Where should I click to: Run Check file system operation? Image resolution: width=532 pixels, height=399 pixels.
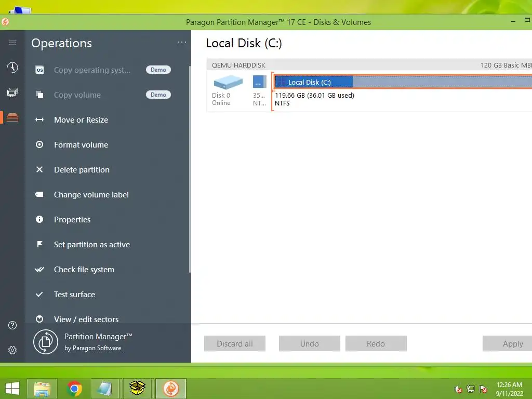coord(84,270)
